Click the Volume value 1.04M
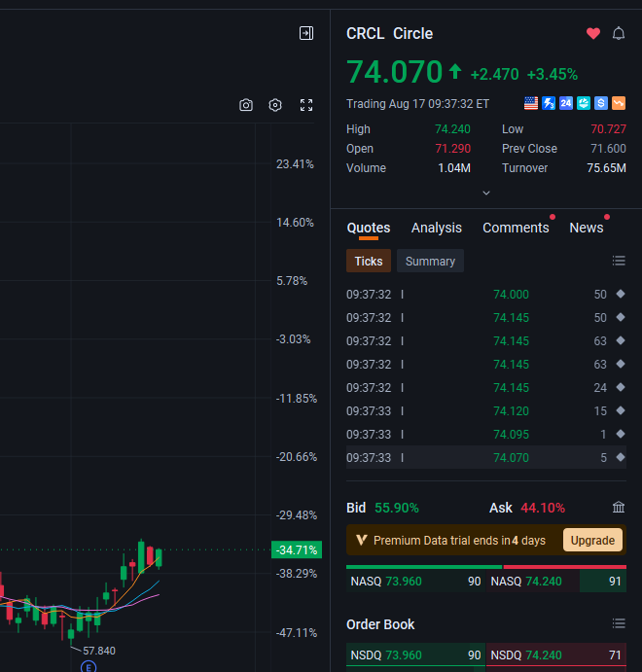 click(x=454, y=168)
